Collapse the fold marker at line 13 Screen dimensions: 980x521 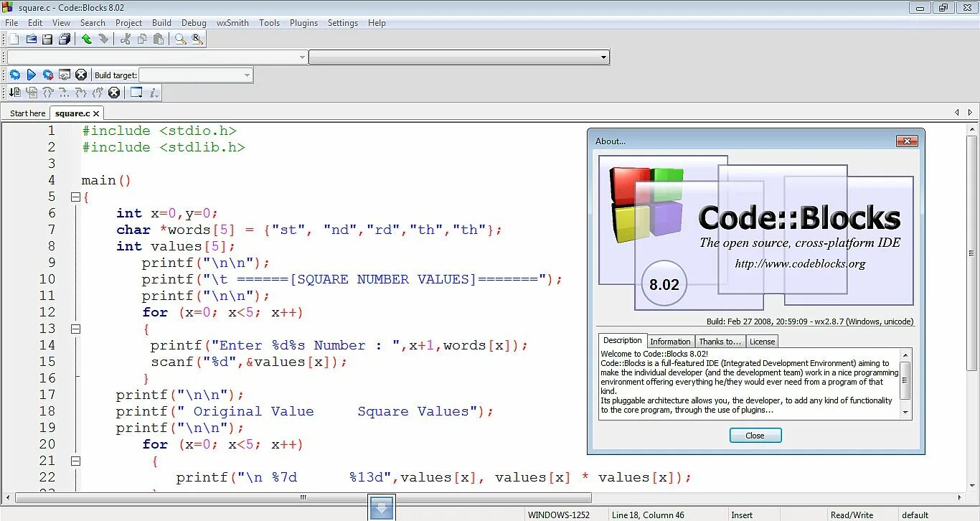[x=75, y=329]
